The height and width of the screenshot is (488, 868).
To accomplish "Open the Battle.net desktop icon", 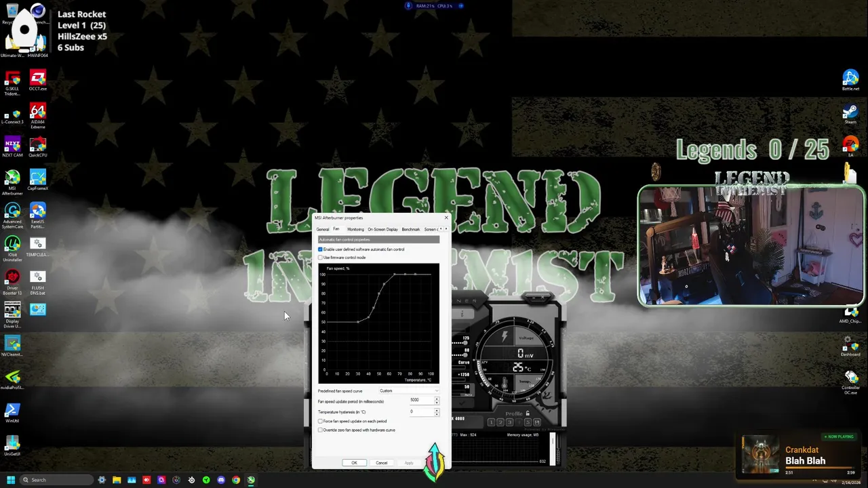I will click(x=850, y=80).
